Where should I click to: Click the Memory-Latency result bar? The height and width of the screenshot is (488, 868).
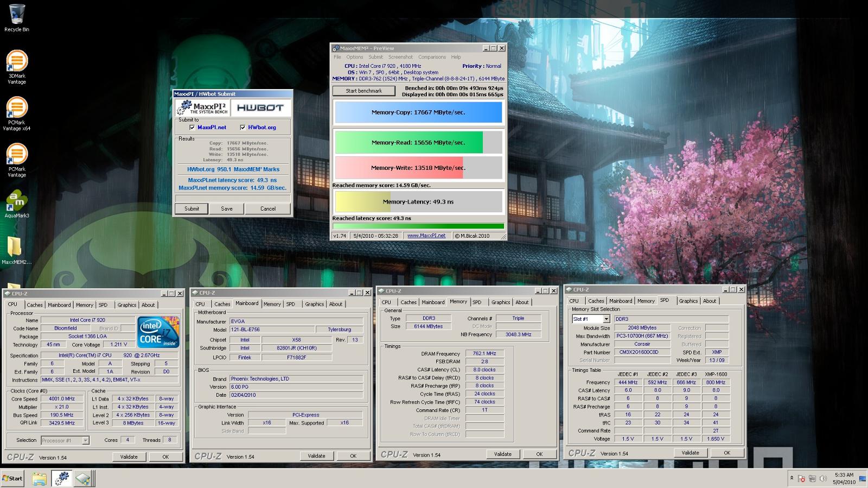pyautogui.click(x=418, y=201)
